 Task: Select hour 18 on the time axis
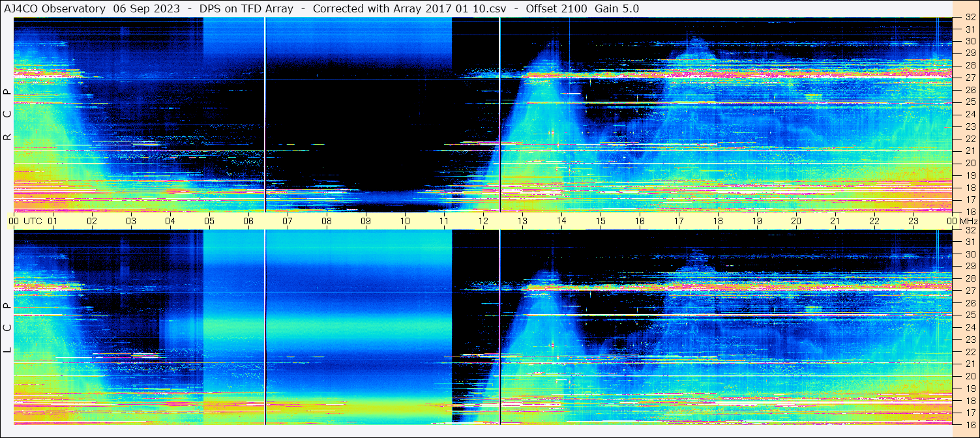coord(718,222)
